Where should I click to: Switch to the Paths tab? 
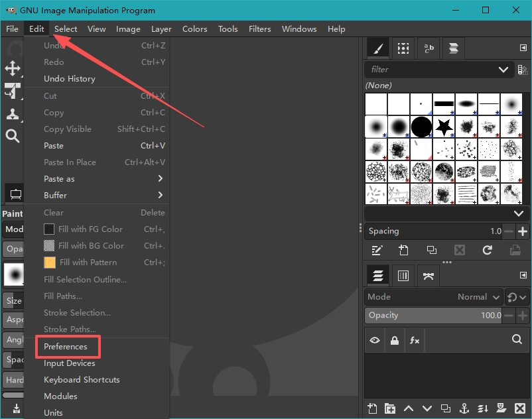point(428,276)
